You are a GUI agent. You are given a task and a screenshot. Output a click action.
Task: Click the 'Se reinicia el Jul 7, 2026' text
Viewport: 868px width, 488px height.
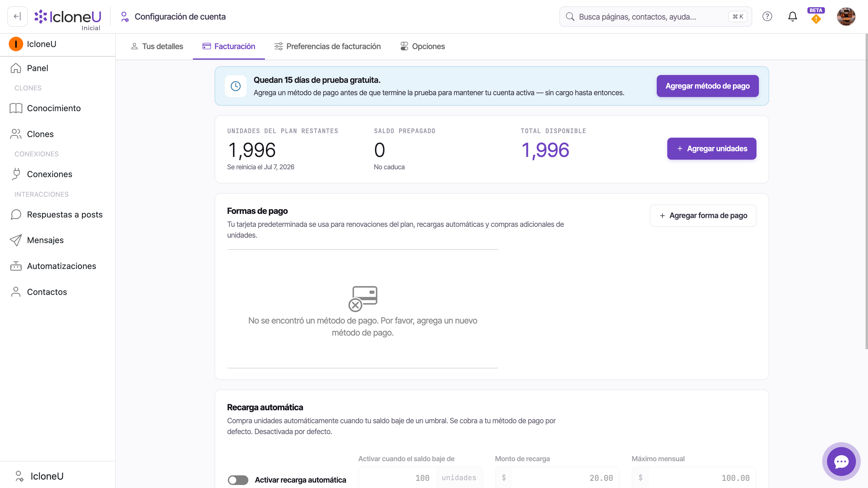(260, 167)
